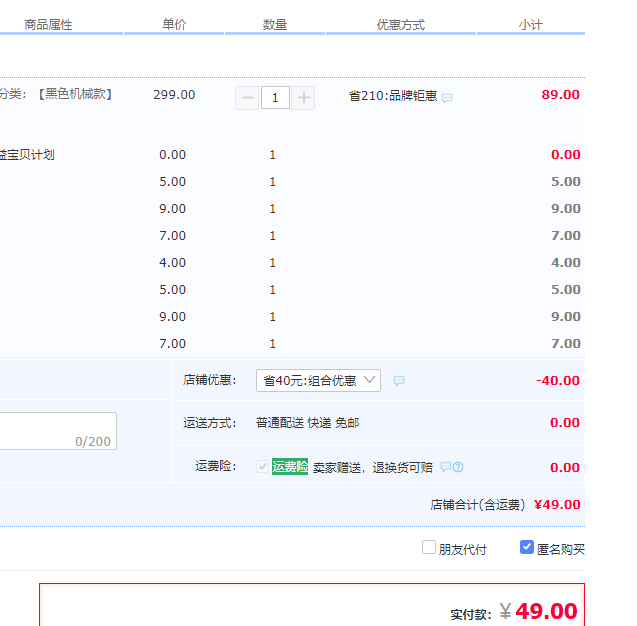Click the 【黑色机械款】 attribute text
Viewport: 637px width, 626px height.
pos(76,94)
